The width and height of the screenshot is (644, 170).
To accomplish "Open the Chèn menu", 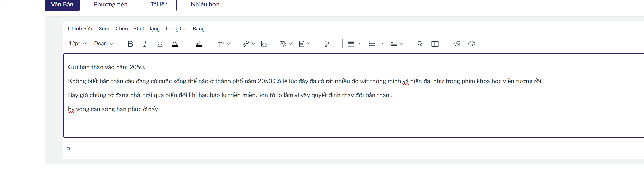I will pos(121,29).
